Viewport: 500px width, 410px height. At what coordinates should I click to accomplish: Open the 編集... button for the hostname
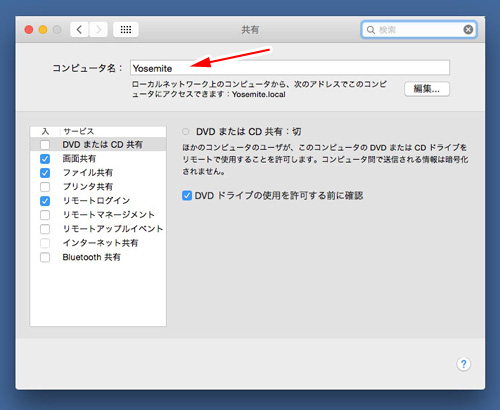point(427,89)
